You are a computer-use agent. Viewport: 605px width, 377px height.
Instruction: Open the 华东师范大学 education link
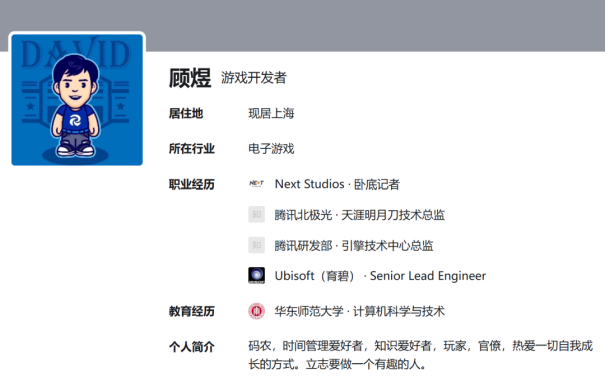309,311
